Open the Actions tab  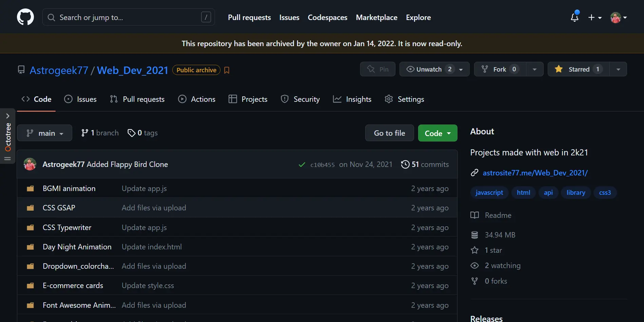pyautogui.click(x=197, y=99)
